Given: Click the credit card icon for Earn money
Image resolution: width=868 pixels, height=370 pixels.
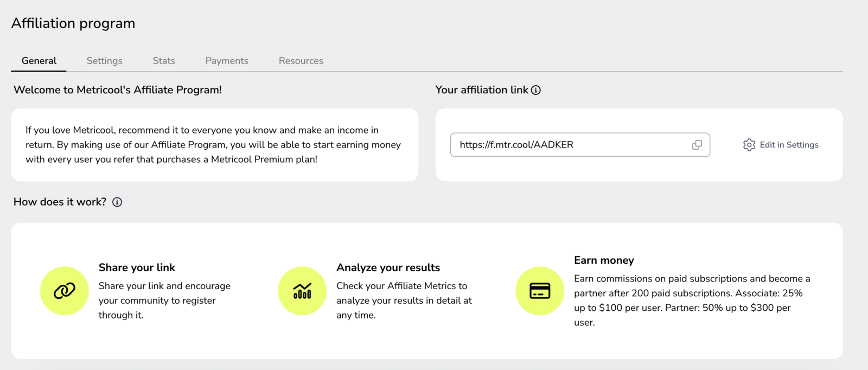Looking at the screenshot, I should click(x=540, y=291).
